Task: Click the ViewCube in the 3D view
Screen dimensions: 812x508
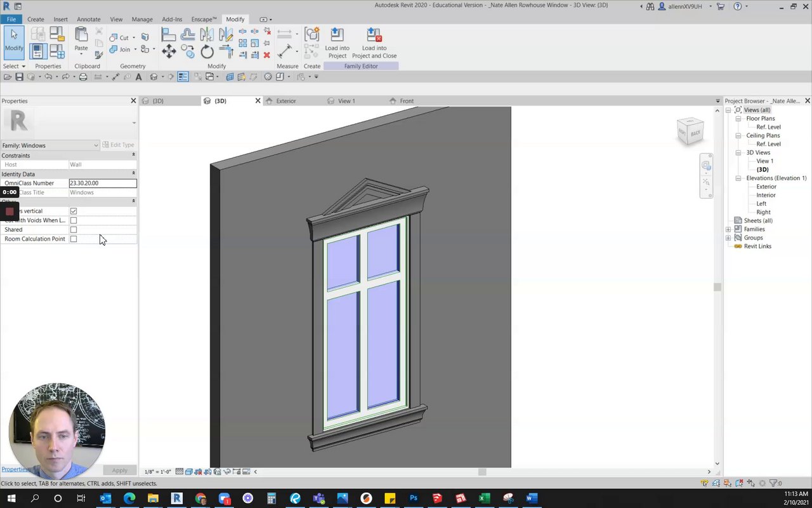Action: pos(690,131)
